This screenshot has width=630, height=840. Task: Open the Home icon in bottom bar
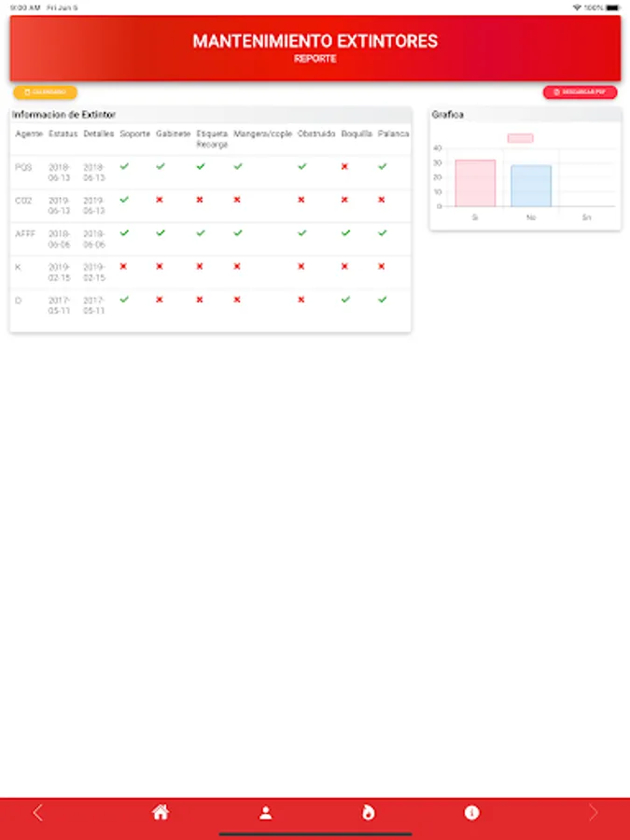(161, 812)
